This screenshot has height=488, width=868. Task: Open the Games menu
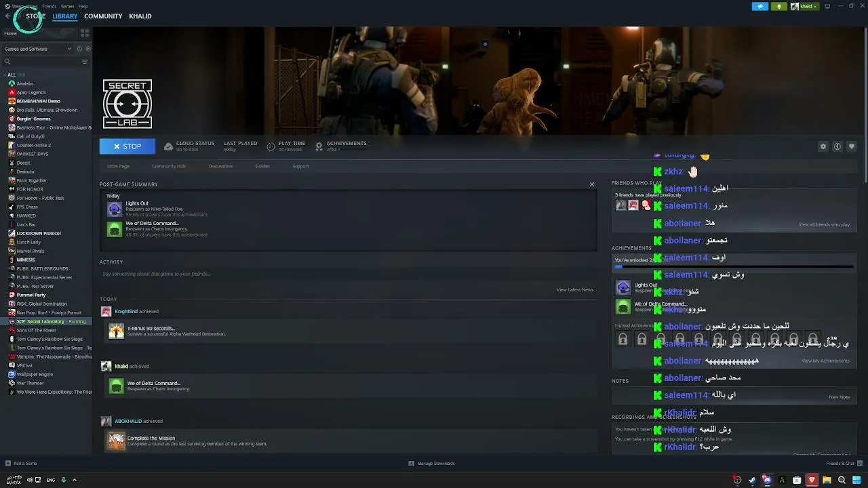(x=68, y=6)
